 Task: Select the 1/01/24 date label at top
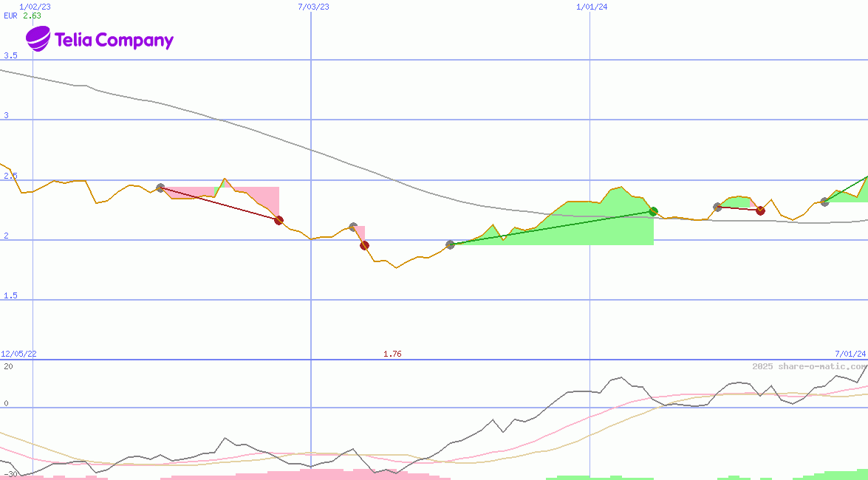pyautogui.click(x=592, y=7)
